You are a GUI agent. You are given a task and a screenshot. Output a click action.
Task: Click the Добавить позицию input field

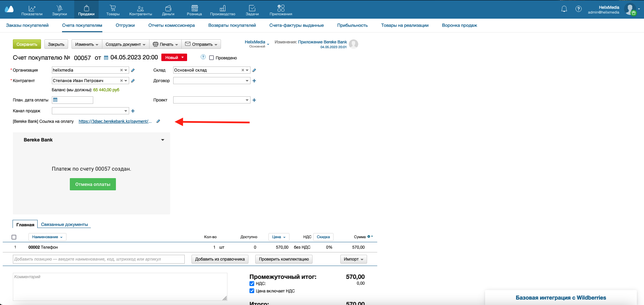[x=99, y=259]
